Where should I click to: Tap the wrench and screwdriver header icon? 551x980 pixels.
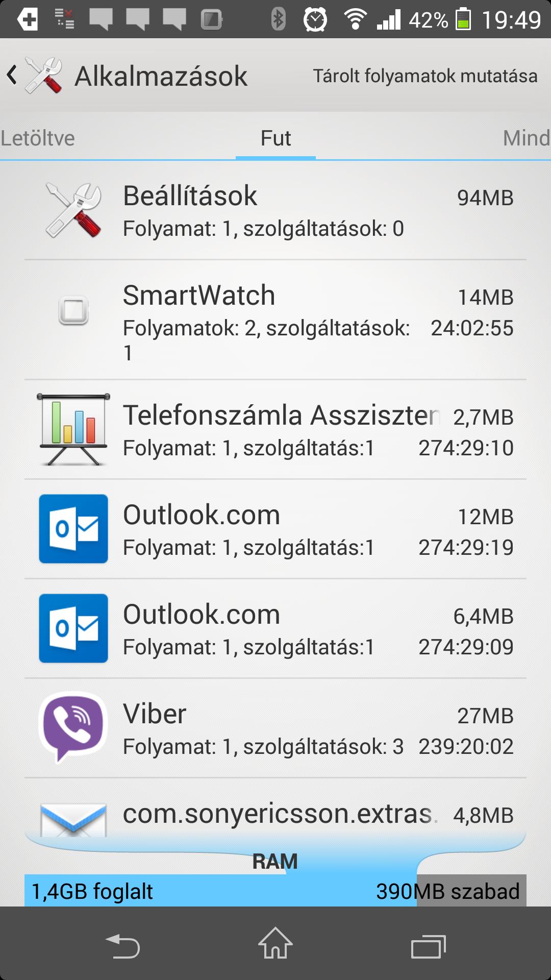coord(44,76)
